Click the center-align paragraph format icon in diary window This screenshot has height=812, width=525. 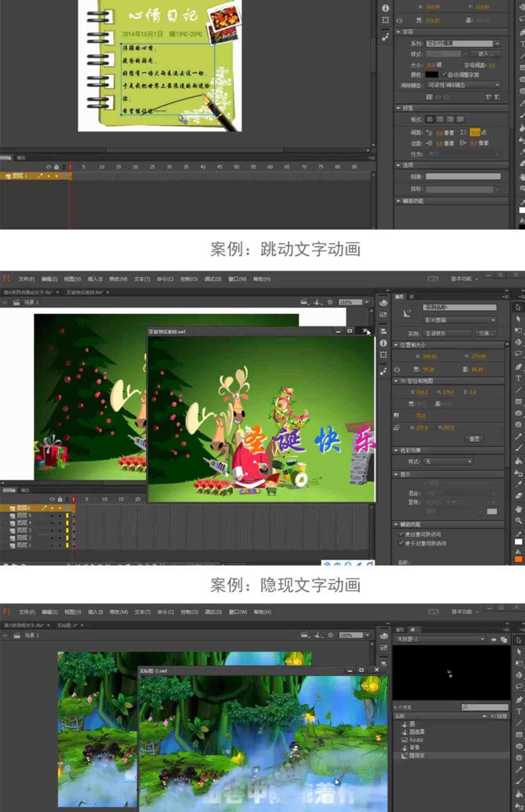coord(440,119)
